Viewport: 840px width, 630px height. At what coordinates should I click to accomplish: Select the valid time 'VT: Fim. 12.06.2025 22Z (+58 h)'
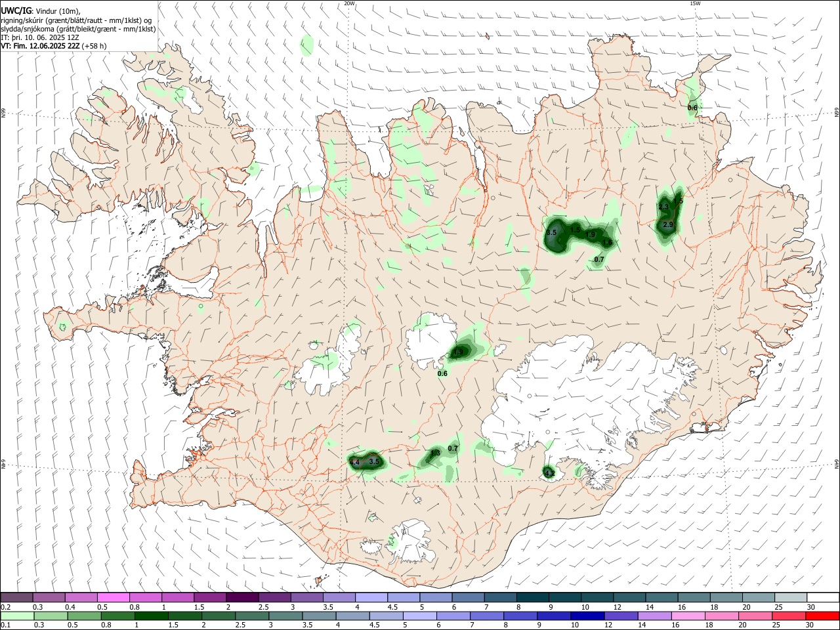54,46
